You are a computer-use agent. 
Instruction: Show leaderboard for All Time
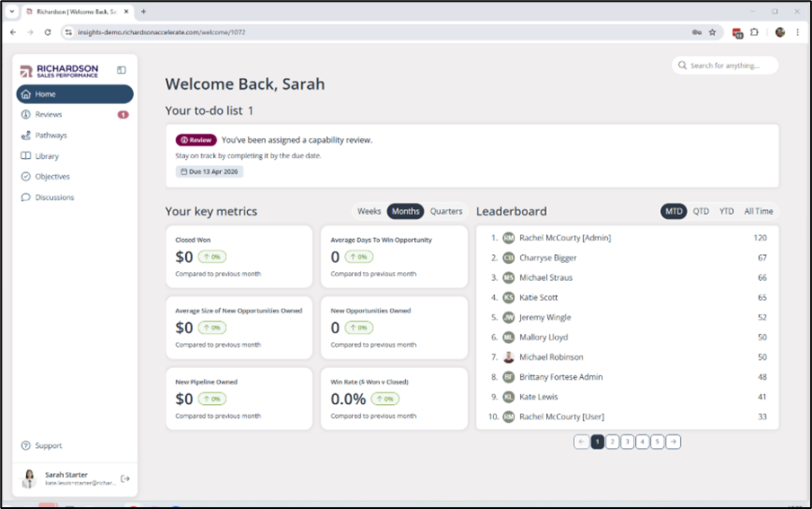(758, 211)
